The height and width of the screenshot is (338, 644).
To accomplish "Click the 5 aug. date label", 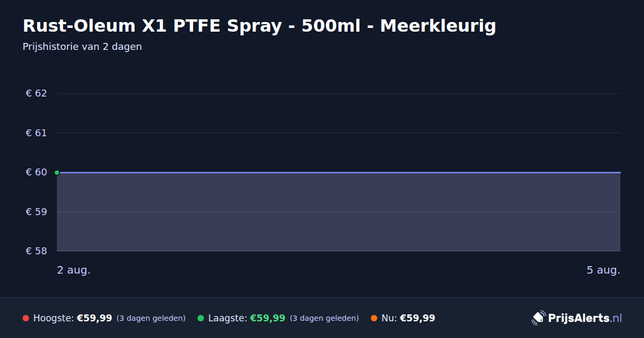I will 603,270.
